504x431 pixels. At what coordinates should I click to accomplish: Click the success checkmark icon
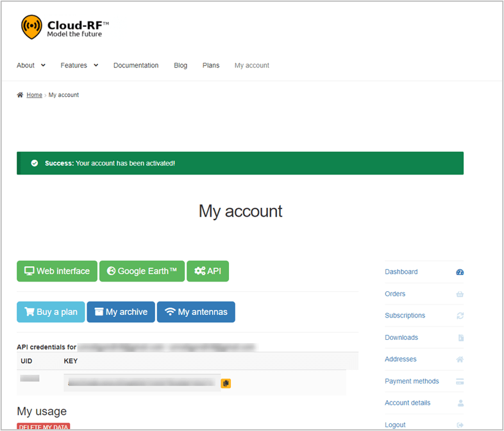[x=35, y=164]
